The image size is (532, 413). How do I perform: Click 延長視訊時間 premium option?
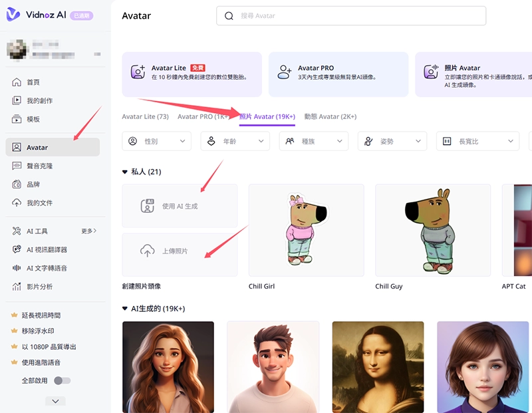[x=41, y=315]
